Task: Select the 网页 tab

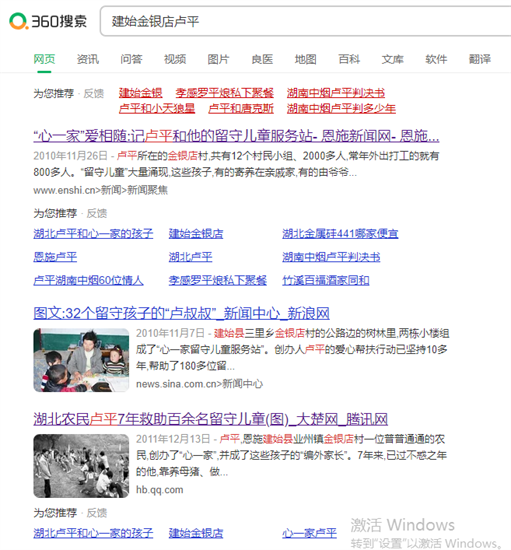Action: [44, 59]
